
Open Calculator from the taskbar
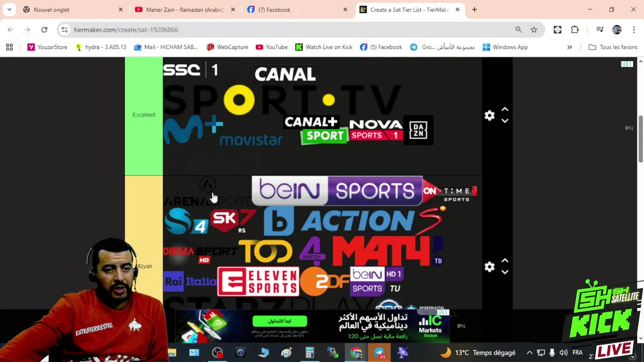coord(309,353)
